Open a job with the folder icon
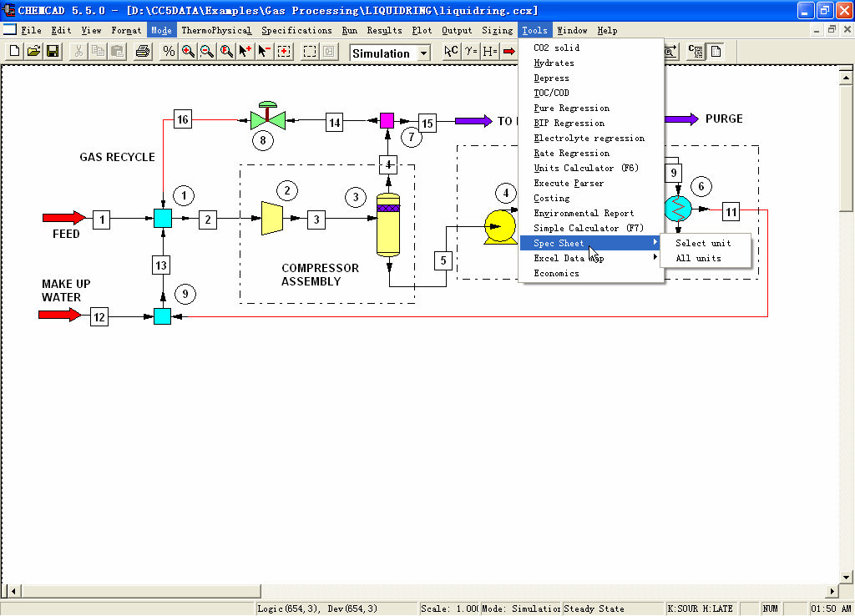Viewport: 855px width, 616px height. (x=33, y=51)
